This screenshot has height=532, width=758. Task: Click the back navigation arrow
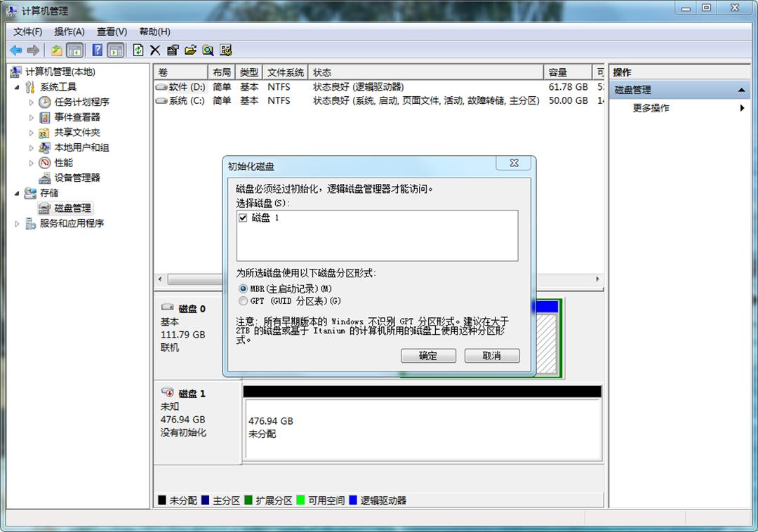click(x=14, y=50)
